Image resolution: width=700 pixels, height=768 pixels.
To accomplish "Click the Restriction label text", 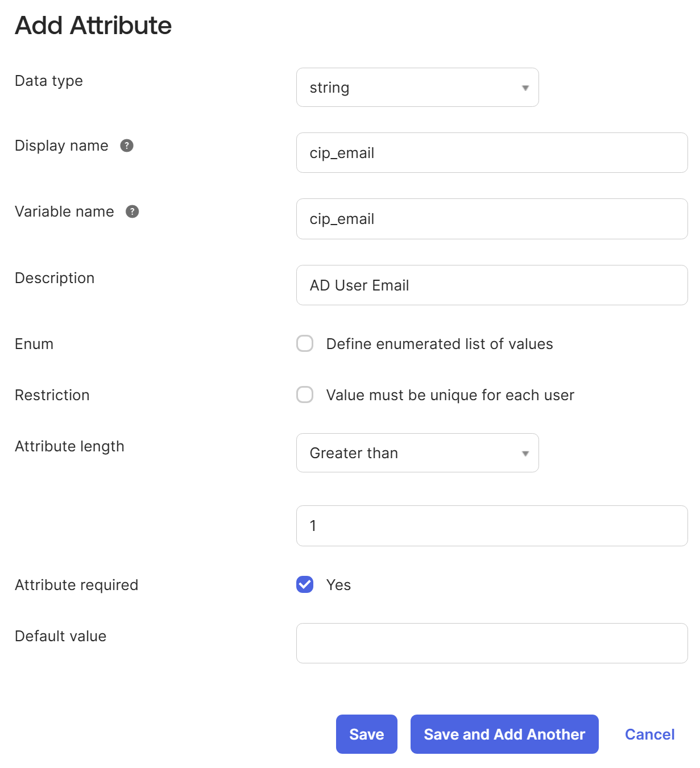I will tap(52, 395).
